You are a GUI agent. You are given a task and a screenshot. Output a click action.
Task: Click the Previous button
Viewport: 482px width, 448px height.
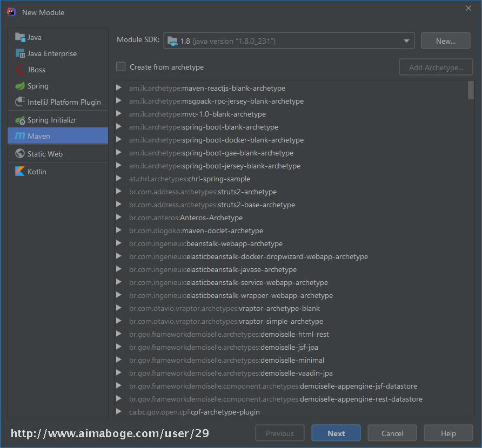pos(280,433)
